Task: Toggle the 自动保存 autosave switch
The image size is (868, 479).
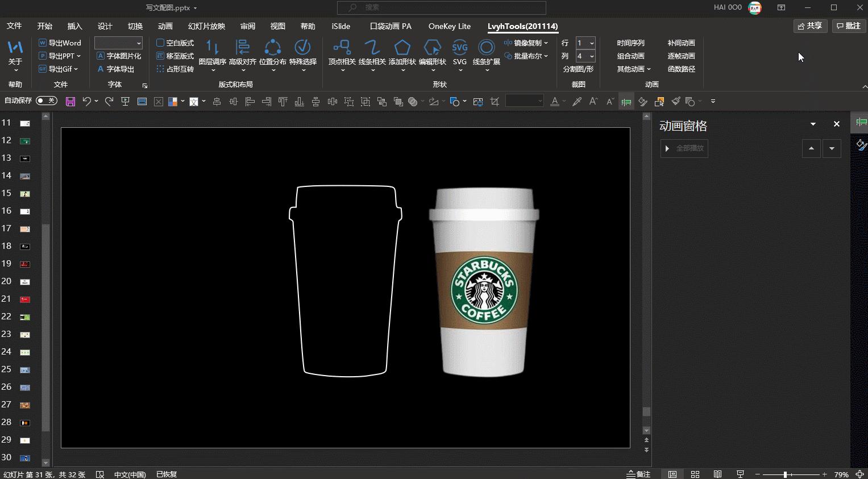Action: tap(46, 101)
